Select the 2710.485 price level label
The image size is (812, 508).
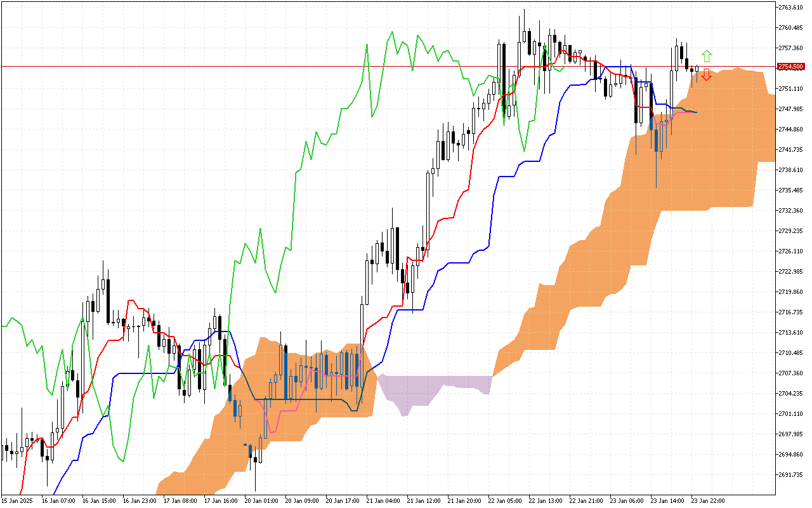click(x=791, y=353)
